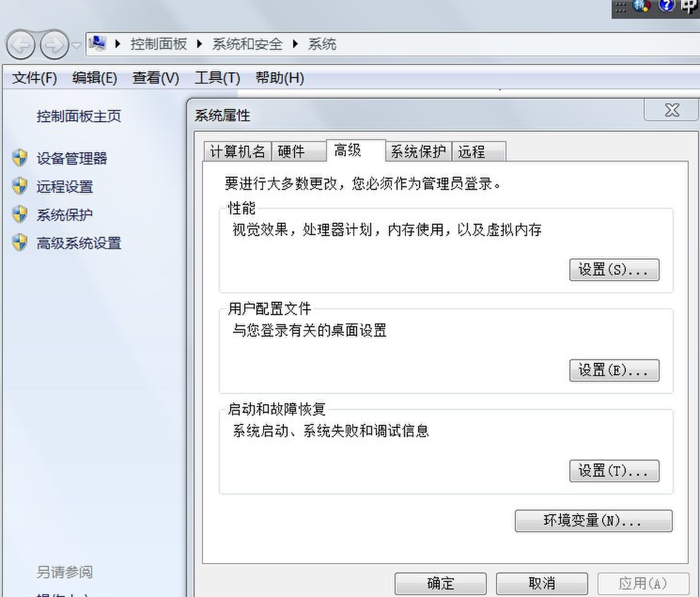Click 设置(S) under the 性能 section
The image size is (700, 597).
pos(614,270)
